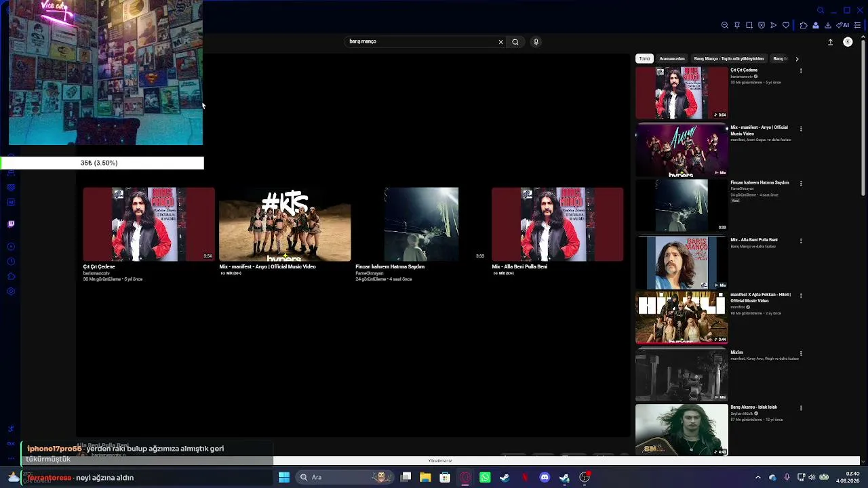
Task: Click the 35₺ donation goal progress bar
Action: (x=102, y=163)
